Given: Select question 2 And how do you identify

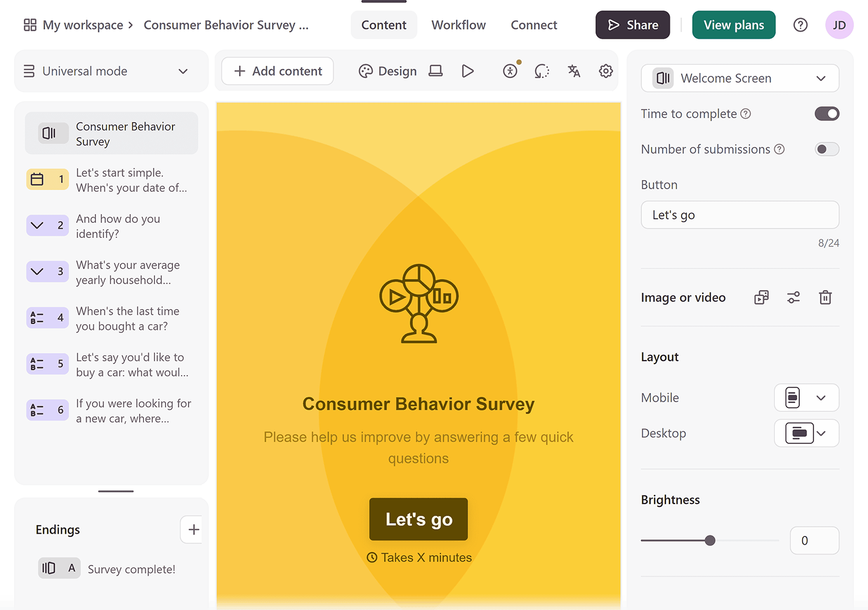Looking at the screenshot, I should click(111, 226).
